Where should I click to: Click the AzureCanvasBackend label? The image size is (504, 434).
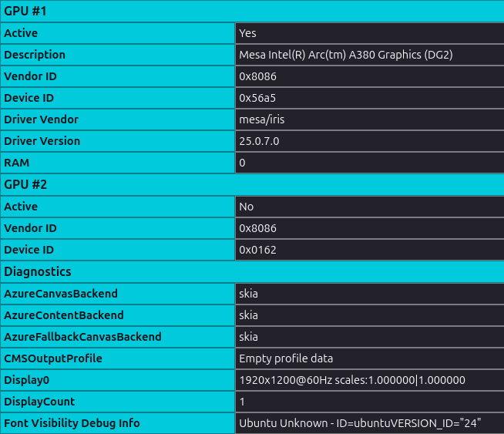tap(61, 294)
